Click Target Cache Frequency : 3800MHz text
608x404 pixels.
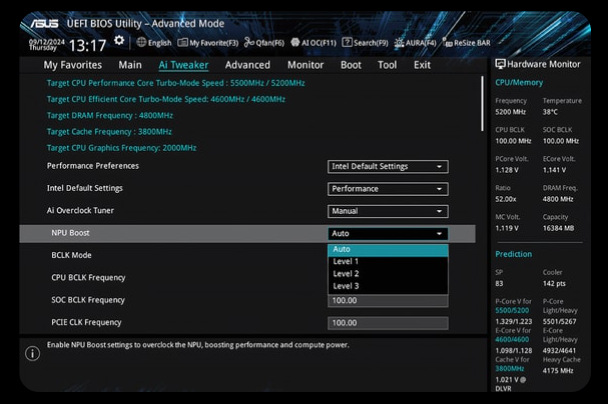pyautogui.click(x=109, y=132)
